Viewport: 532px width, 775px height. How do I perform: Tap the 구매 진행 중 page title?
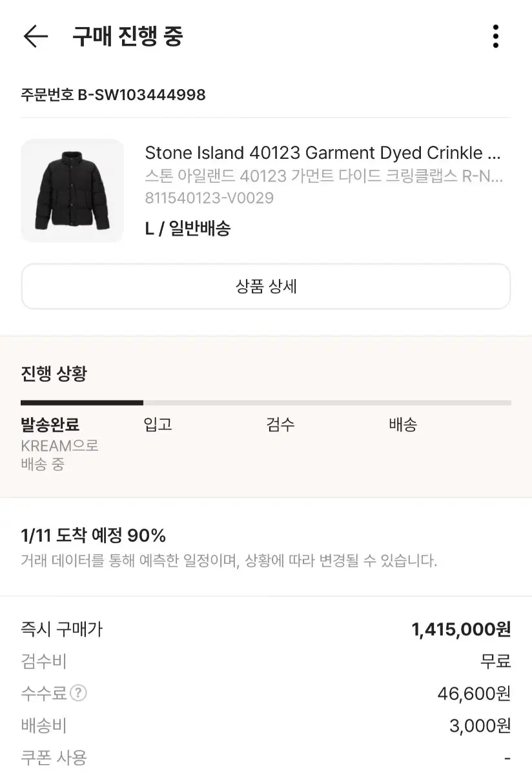tap(128, 37)
